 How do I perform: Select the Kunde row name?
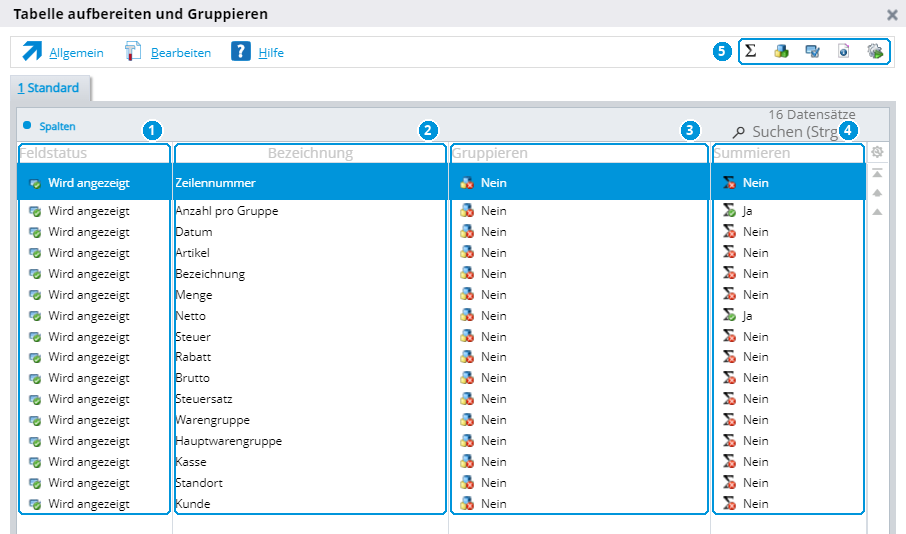(192, 504)
